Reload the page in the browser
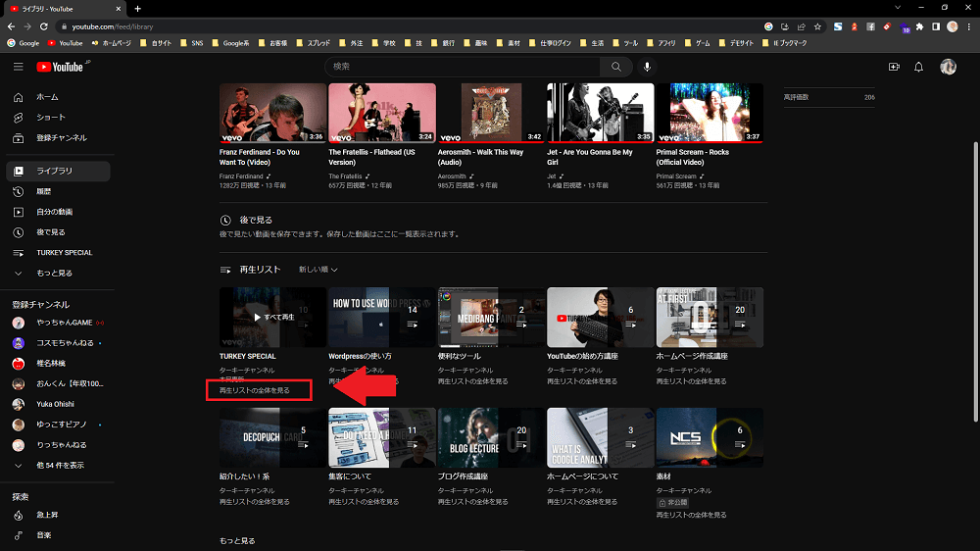Image resolution: width=980 pixels, height=551 pixels. [44, 26]
